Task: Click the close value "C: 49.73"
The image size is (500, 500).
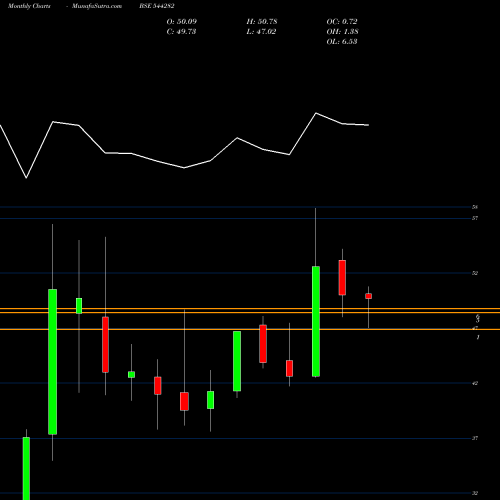Action: [181, 31]
